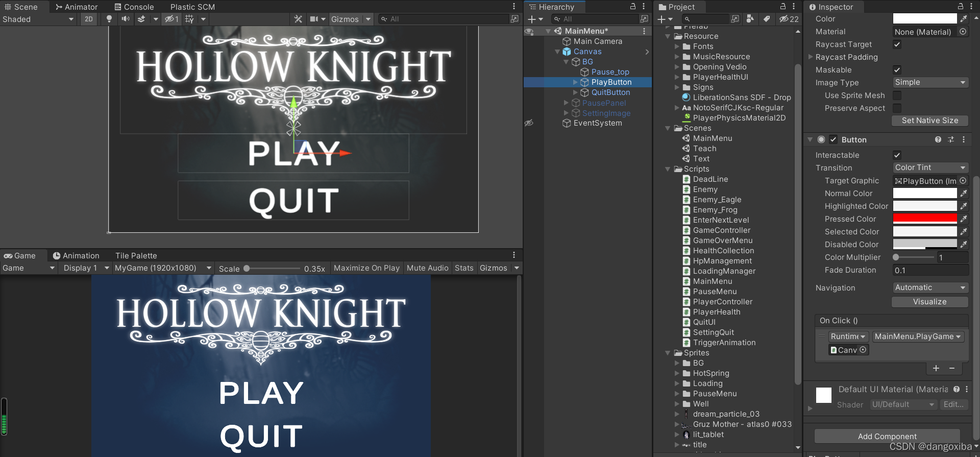Collapse the Canvas object in Hierarchy
The image size is (980, 457).
(x=557, y=52)
